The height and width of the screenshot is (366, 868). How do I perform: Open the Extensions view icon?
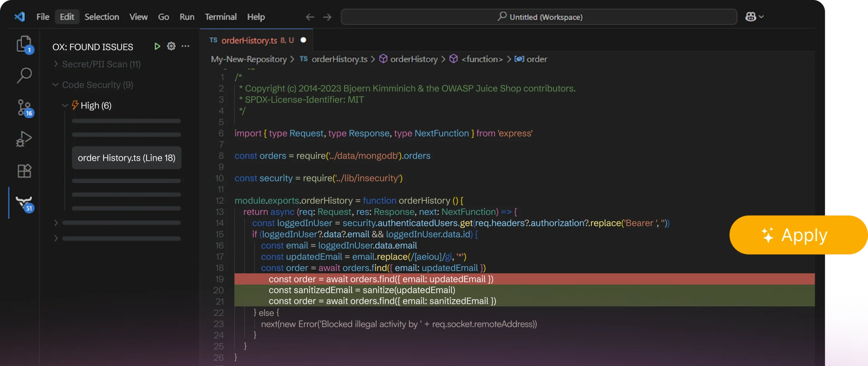(24, 171)
